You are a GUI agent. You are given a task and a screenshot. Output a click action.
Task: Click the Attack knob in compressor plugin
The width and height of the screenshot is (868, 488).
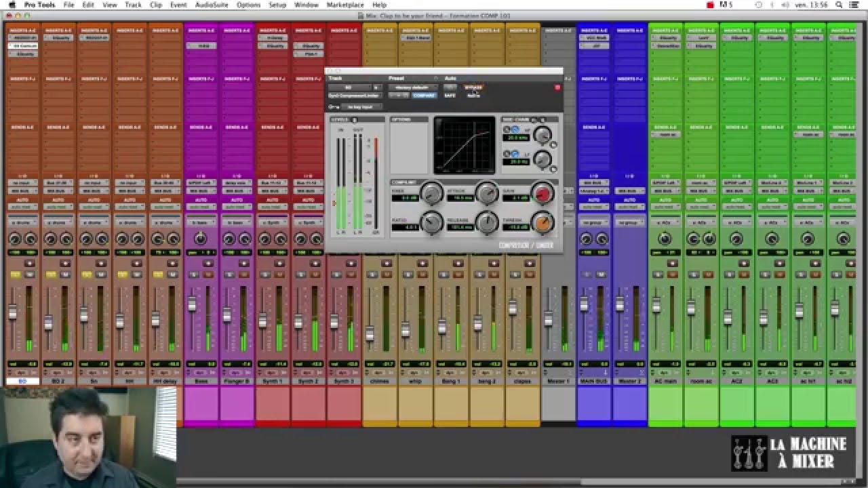[x=486, y=195]
